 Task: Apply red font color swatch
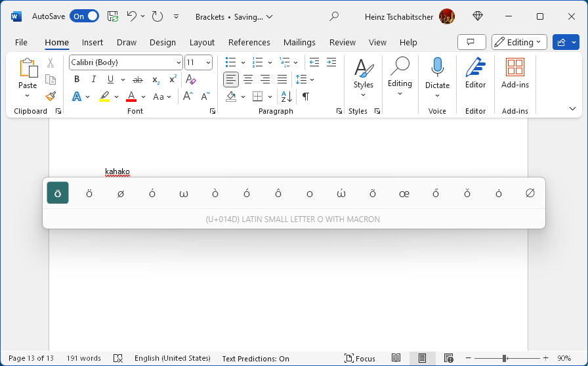tap(131, 97)
